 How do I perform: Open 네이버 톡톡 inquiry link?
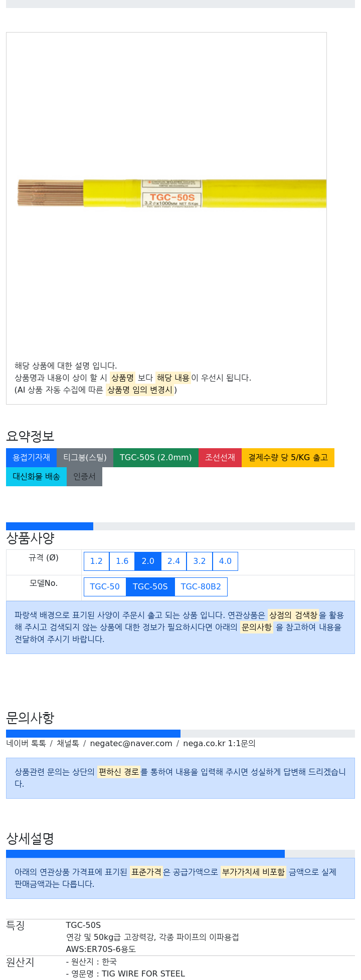click(x=26, y=743)
